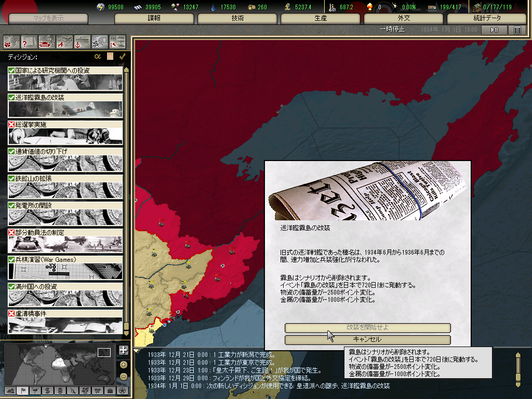
Task: Switch to political map mode flag icon
Action: [x=23, y=391]
